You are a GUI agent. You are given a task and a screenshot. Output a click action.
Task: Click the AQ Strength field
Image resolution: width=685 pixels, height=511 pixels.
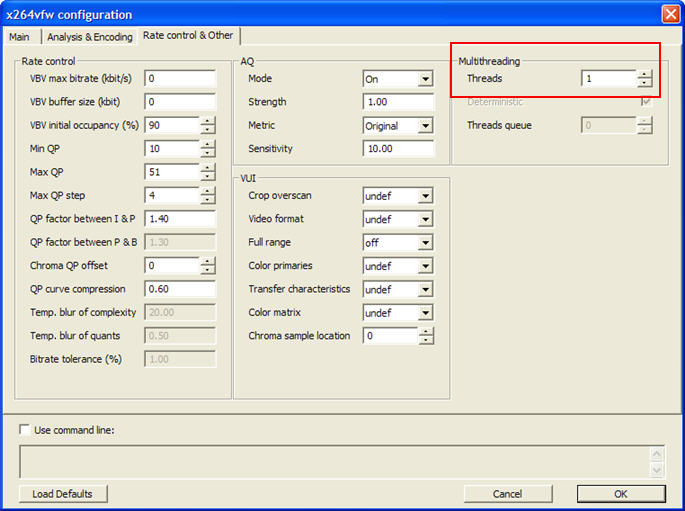coord(398,102)
